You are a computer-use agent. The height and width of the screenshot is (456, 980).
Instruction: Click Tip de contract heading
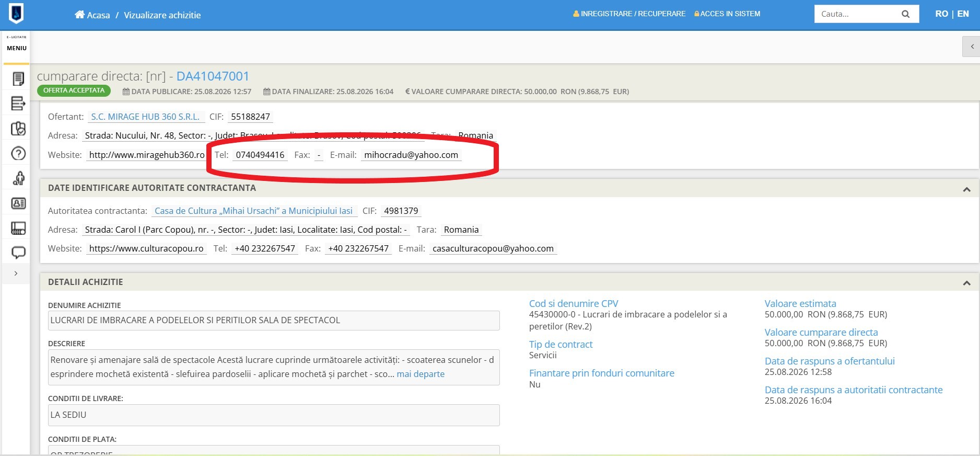point(561,344)
